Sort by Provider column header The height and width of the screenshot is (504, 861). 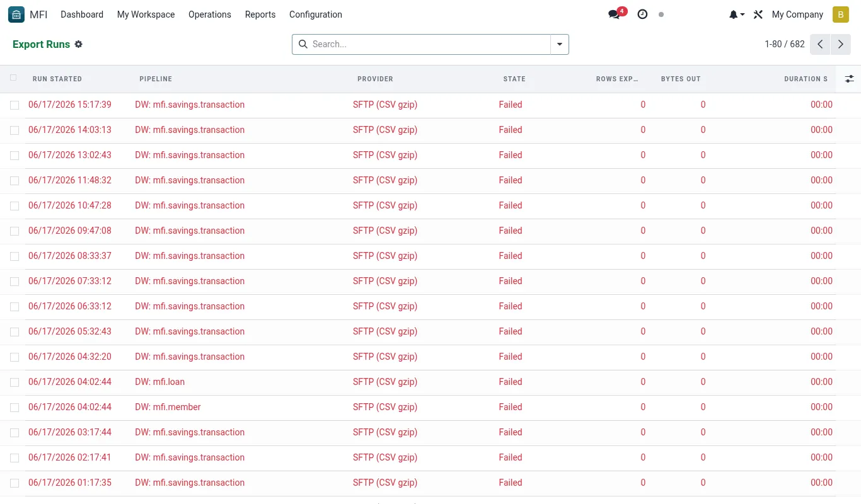pyautogui.click(x=375, y=79)
